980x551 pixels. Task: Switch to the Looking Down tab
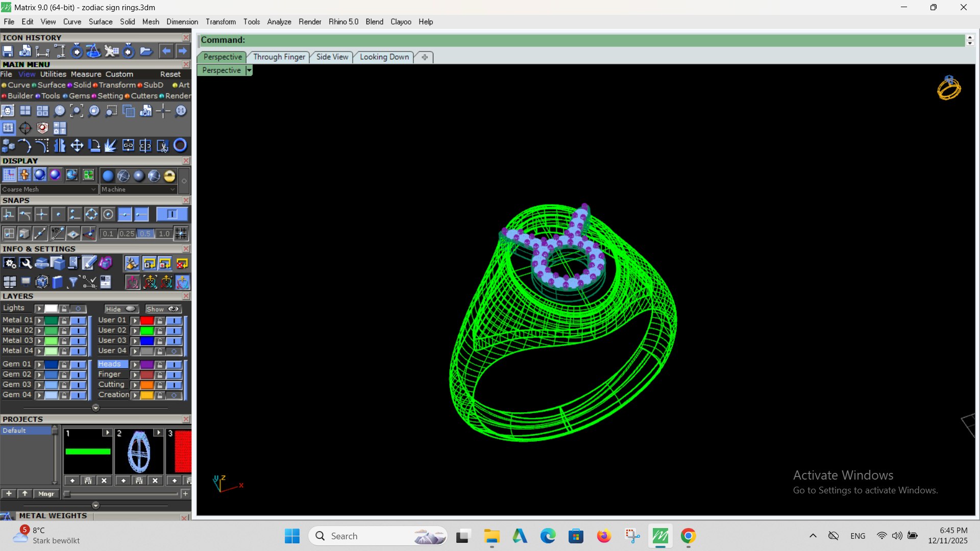click(384, 57)
